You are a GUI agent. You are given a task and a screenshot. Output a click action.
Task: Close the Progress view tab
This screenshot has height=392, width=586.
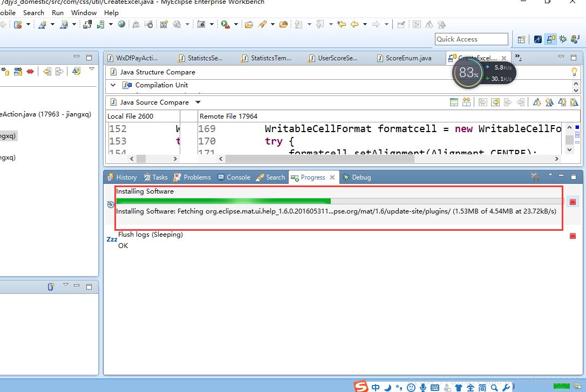click(332, 177)
